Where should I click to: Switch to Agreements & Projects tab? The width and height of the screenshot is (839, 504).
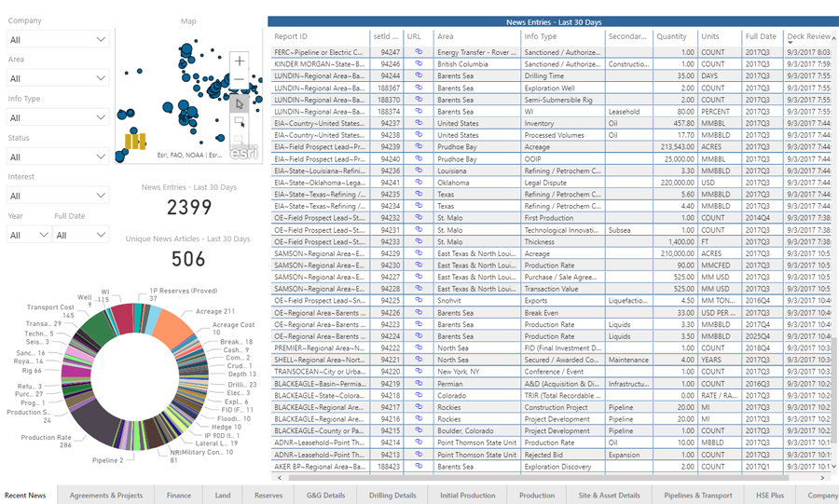click(106, 495)
